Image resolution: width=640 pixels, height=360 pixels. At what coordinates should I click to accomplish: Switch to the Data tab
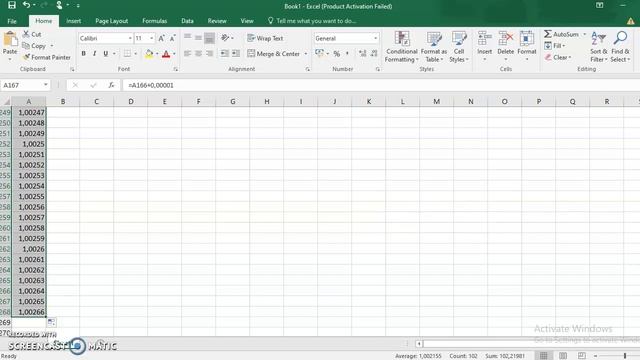tap(187, 21)
